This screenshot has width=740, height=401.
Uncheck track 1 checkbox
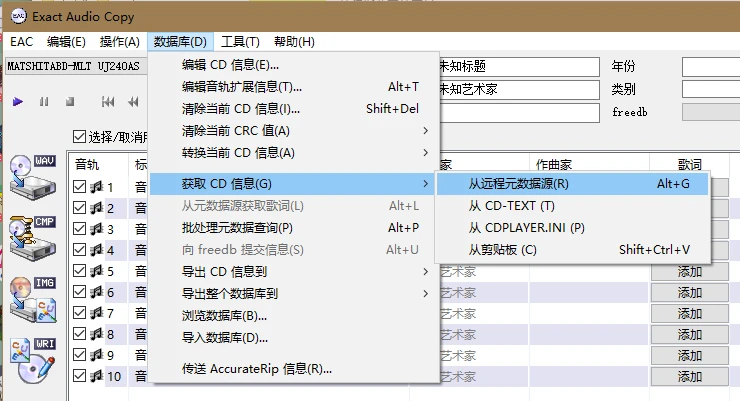point(79,187)
